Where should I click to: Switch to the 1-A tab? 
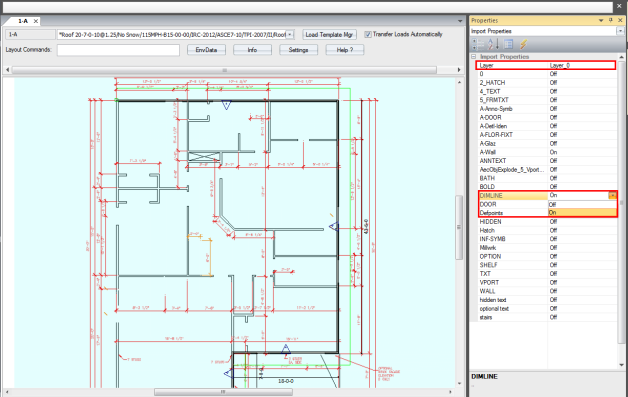23,21
